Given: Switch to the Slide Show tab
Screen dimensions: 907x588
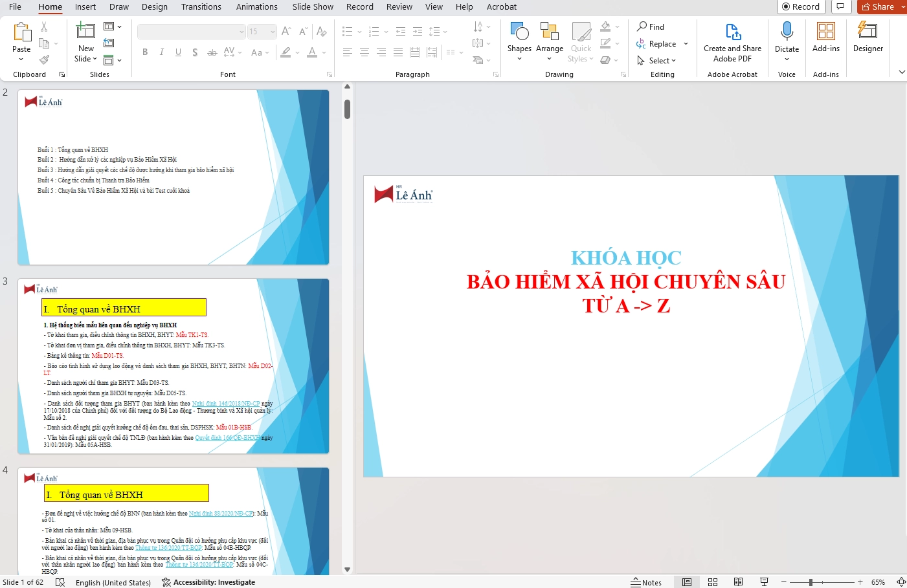Looking at the screenshot, I should pos(313,6).
